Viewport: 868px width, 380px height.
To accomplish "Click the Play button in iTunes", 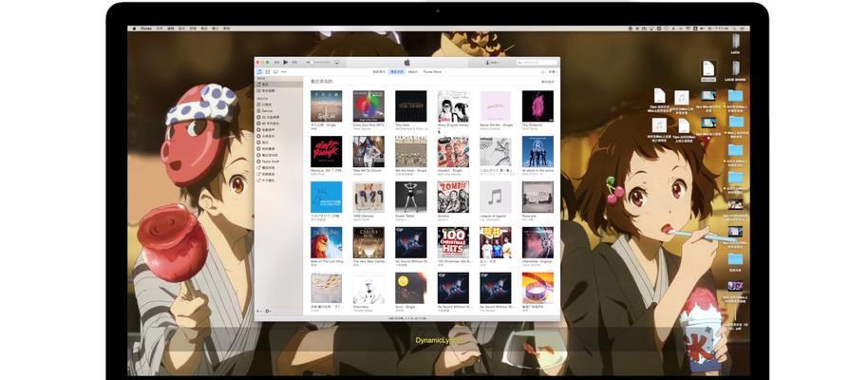I will pos(286,63).
